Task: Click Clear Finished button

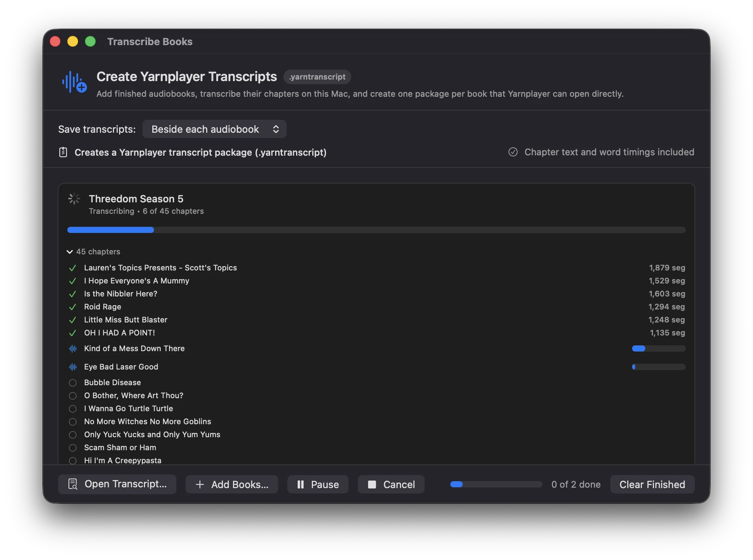Action: pos(652,485)
